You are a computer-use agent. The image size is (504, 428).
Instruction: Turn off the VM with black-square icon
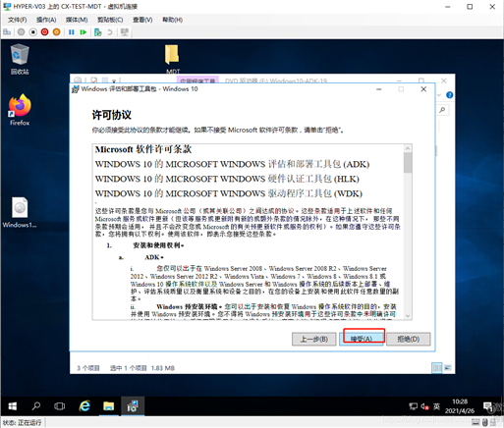(x=33, y=32)
